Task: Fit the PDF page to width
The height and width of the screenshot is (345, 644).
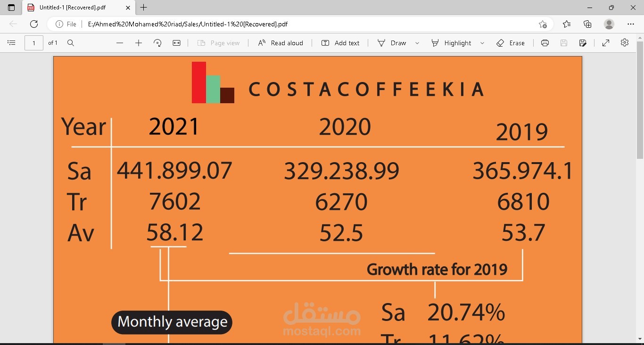Action: pos(176,43)
